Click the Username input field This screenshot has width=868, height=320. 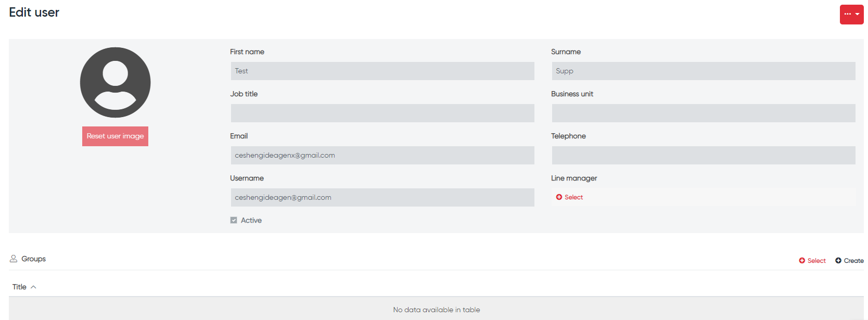pyautogui.click(x=382, y=198)
